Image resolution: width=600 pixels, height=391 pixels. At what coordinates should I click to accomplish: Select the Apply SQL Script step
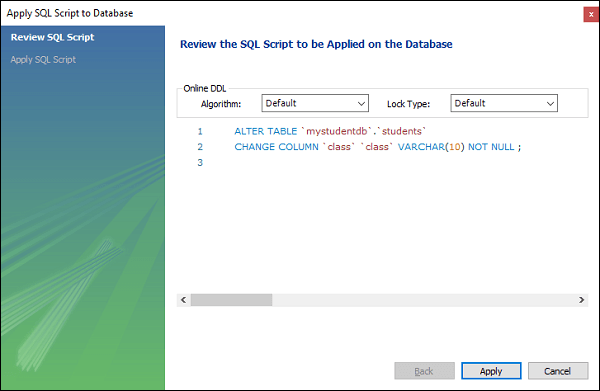43,60
